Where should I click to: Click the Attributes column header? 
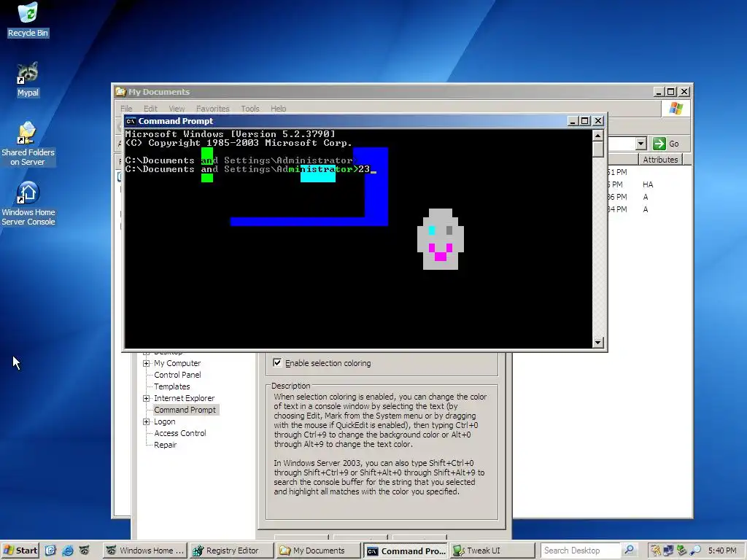659,160
